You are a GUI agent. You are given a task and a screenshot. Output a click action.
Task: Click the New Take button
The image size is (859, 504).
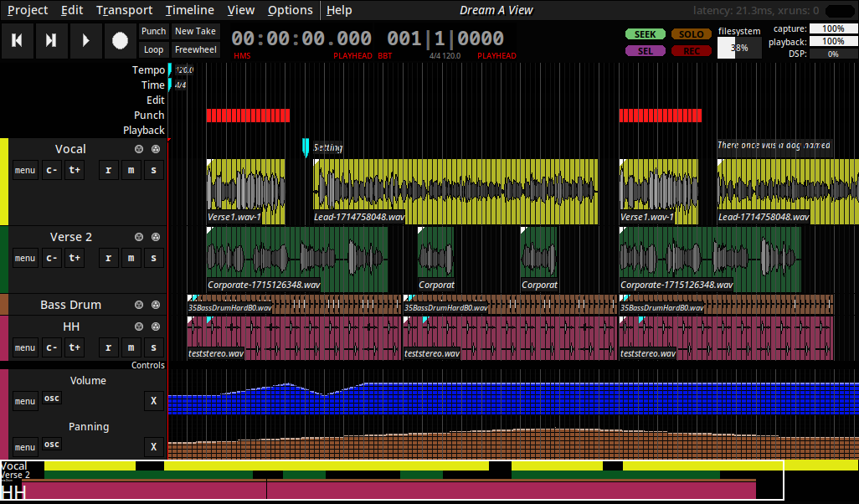coord(196,31)
